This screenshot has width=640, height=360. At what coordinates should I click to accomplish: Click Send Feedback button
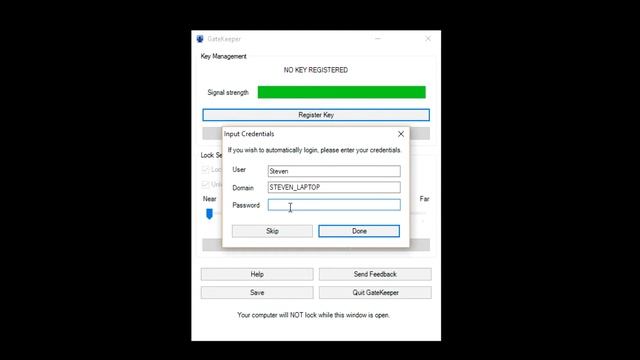pyautogui.click(x=375, y=274)
